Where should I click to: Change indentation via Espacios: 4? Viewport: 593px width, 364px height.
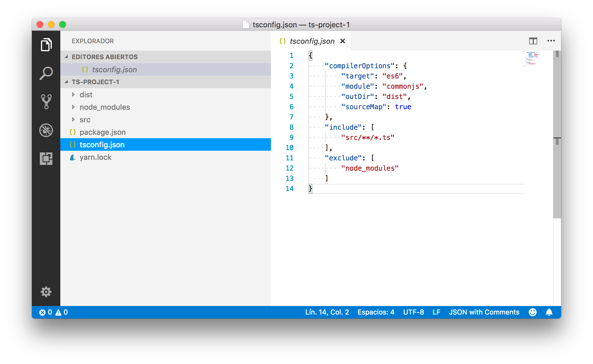pyautogui.click(x=376, y=312)
